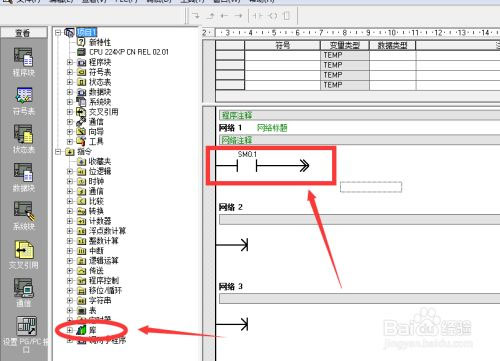Expand the 程序块 tree node
This screenshot has height=361, width=500.
69,62
